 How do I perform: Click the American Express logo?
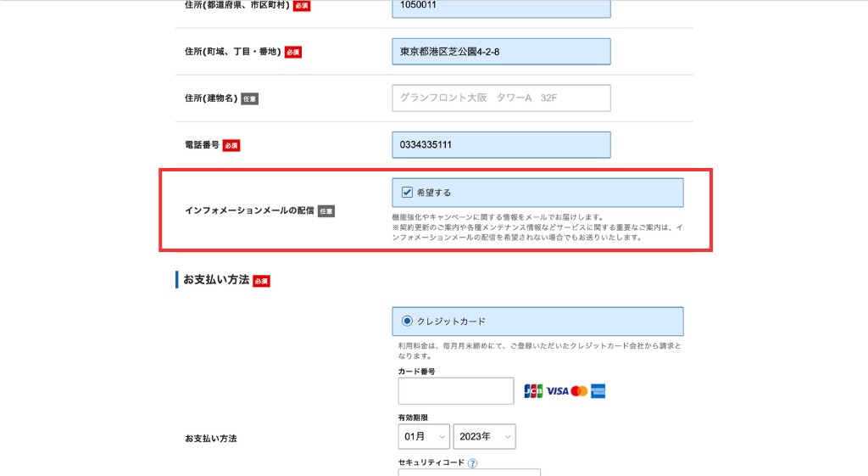point(598,391)
